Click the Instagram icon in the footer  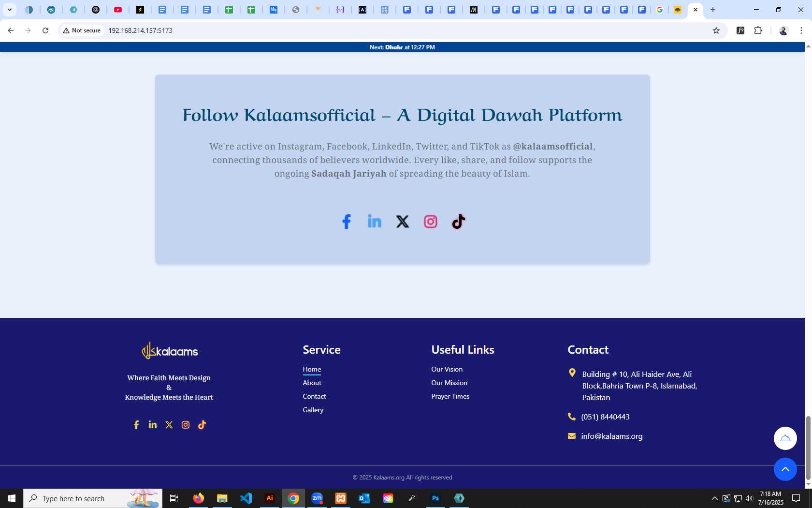coord(186,425)
